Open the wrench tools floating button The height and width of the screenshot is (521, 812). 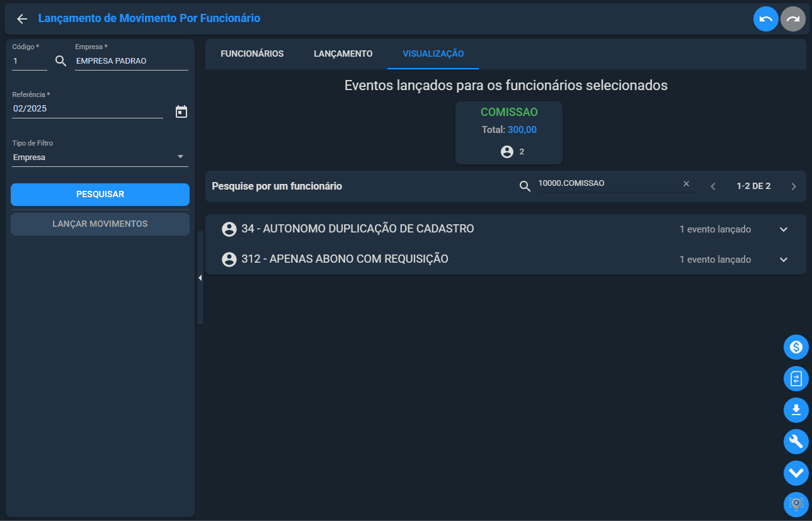tap(796, 442)
